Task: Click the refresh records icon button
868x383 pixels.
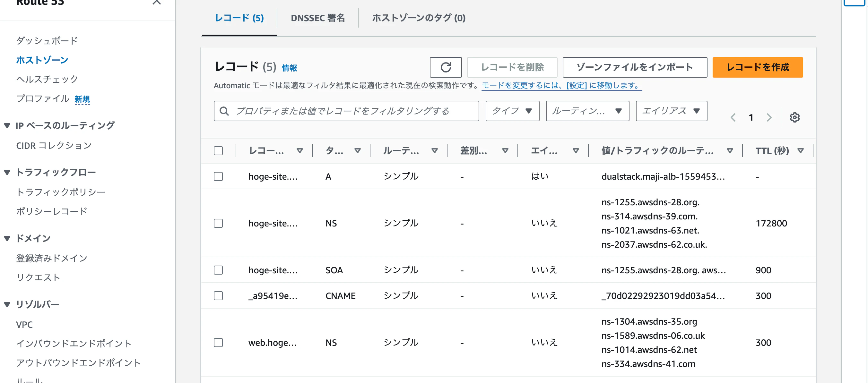Action: tap(446, 67)
